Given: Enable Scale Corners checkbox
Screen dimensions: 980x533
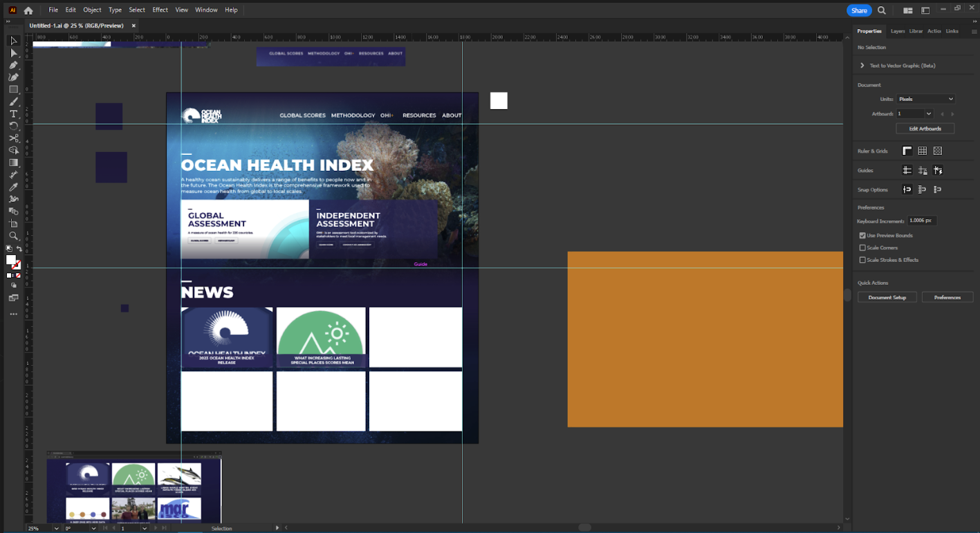Looking at the screenshot, I should [862, 247].
